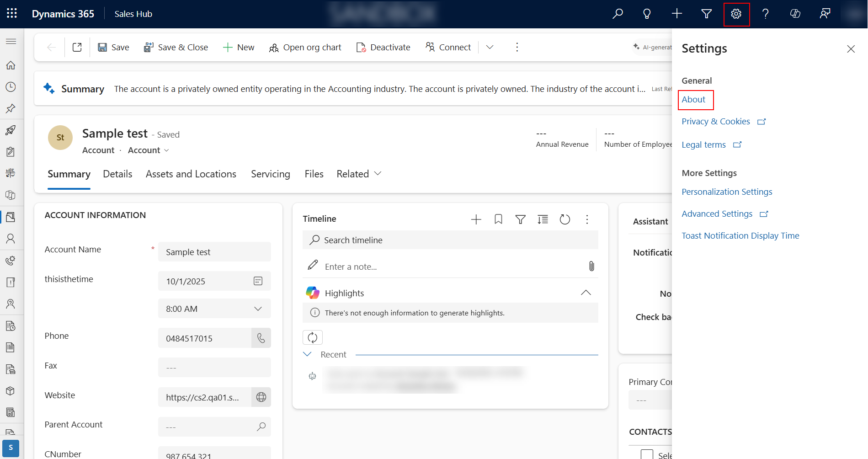Screen dimensions: 868x459
Task: Open advanced find funnel icon in the top bar
Action: coord(707,14)
